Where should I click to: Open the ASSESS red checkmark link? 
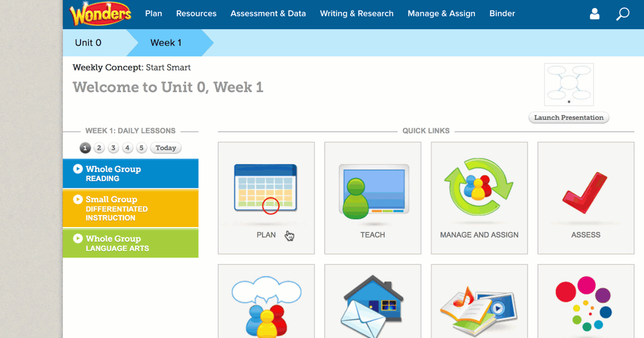coord(586,198)
